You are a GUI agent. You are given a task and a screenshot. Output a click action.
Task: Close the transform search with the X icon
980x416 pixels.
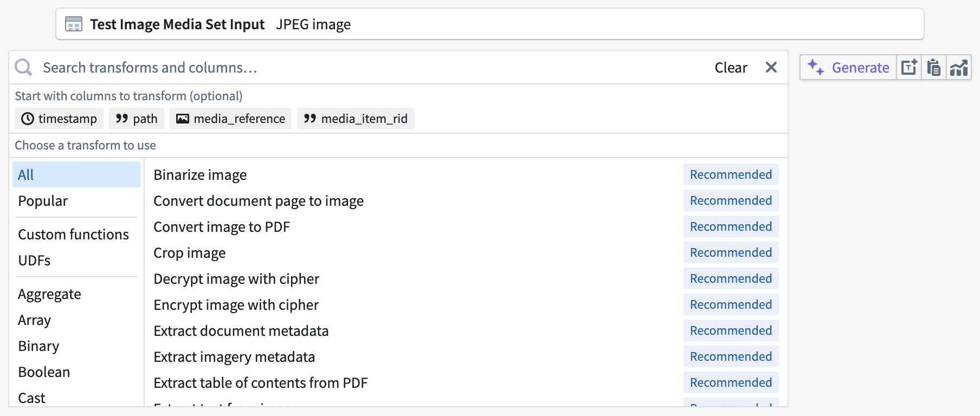point(771,67)
